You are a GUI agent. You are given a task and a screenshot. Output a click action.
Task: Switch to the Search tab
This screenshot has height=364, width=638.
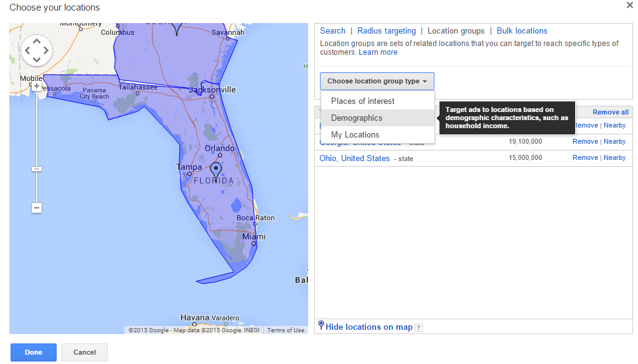pos(332,31)
